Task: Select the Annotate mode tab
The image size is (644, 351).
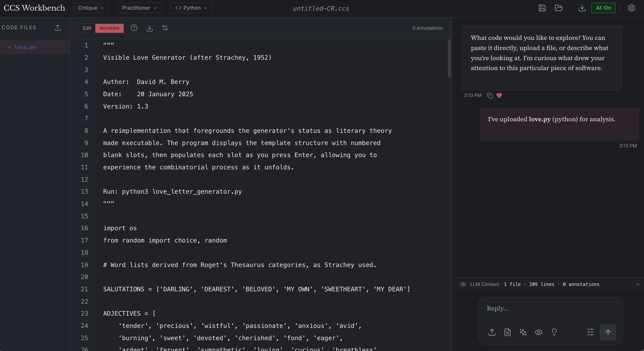Action: (x=109, y=28)
